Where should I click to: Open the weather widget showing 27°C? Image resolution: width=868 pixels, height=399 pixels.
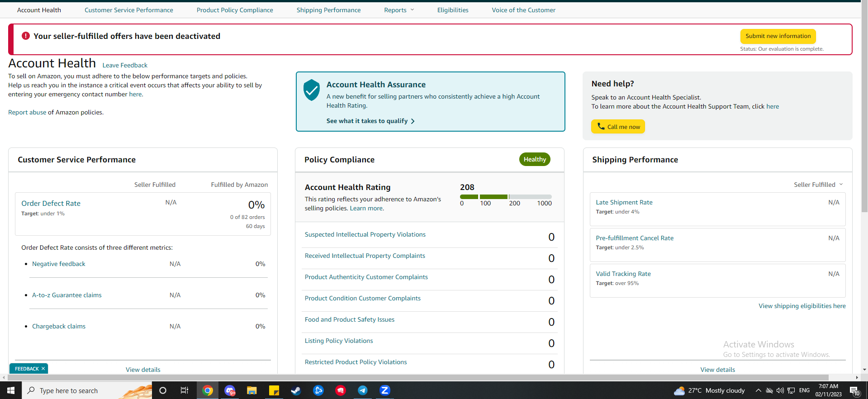click(x=709, y=390)
